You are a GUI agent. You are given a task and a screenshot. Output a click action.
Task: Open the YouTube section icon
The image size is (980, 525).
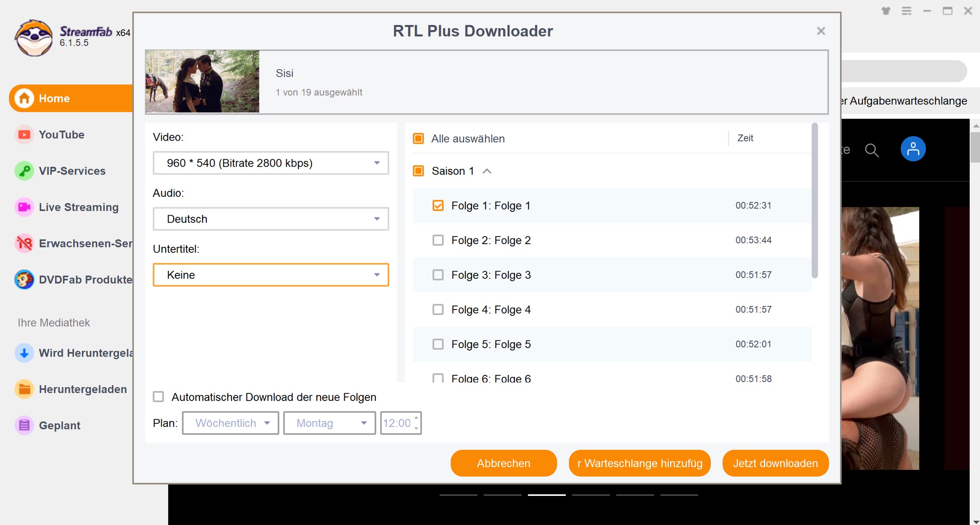pos(23,134)
